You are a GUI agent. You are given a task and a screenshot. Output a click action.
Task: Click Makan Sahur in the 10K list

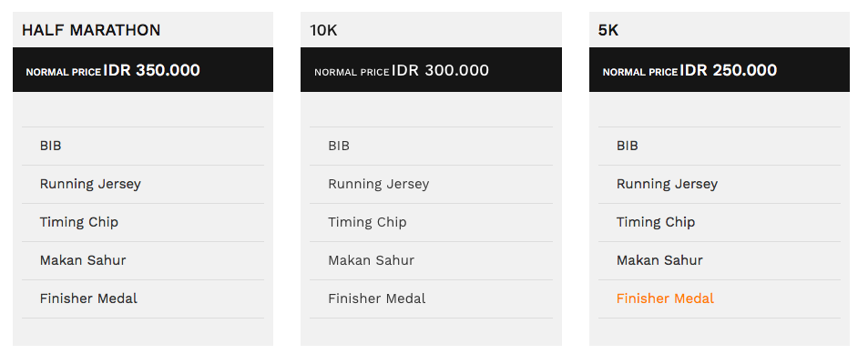coord(372,260)
